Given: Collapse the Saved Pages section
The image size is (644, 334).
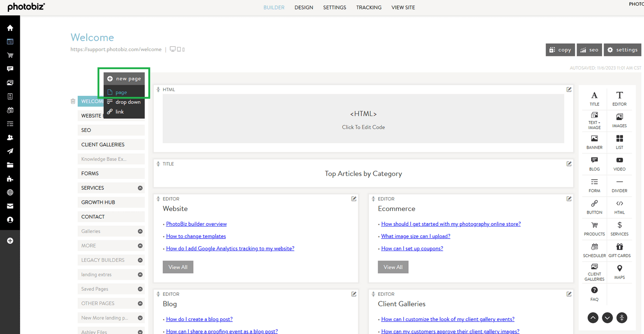Looking at the screenshot, I should [140, 289].
